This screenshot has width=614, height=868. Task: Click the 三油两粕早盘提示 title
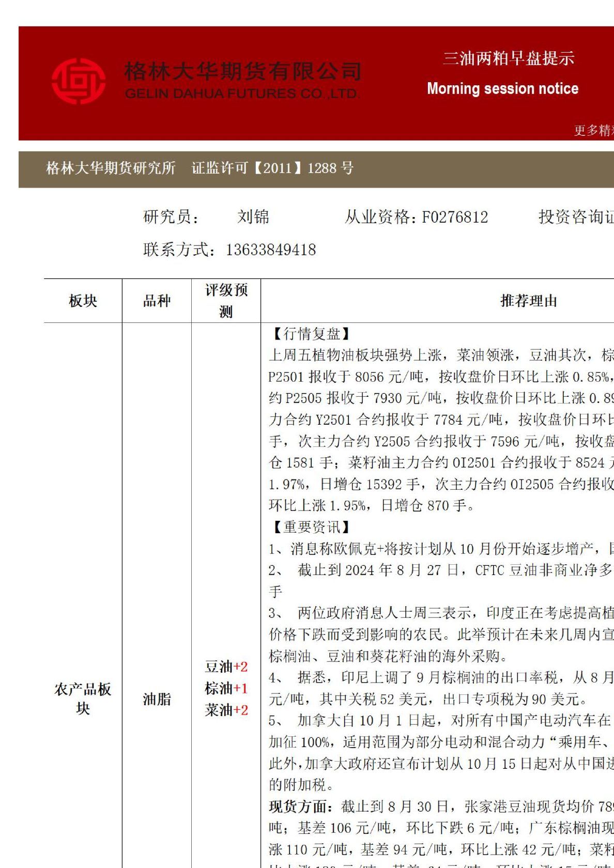click(x=509, y=58)
